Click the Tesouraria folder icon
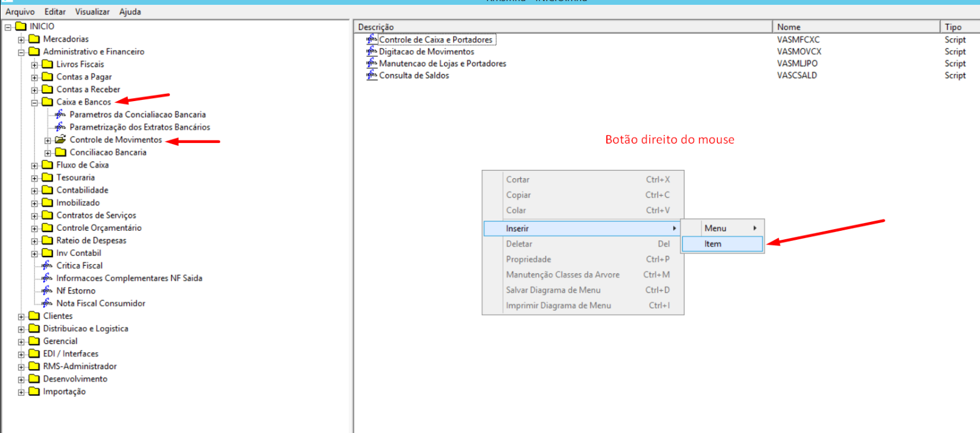This screenshot has height=433, width=980. point(47,177)
